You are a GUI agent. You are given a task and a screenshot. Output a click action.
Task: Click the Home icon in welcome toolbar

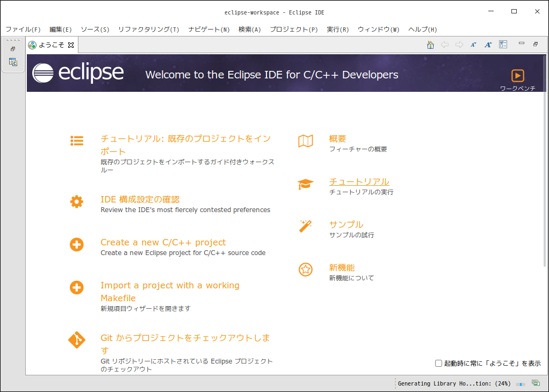(x=430, y=45)
